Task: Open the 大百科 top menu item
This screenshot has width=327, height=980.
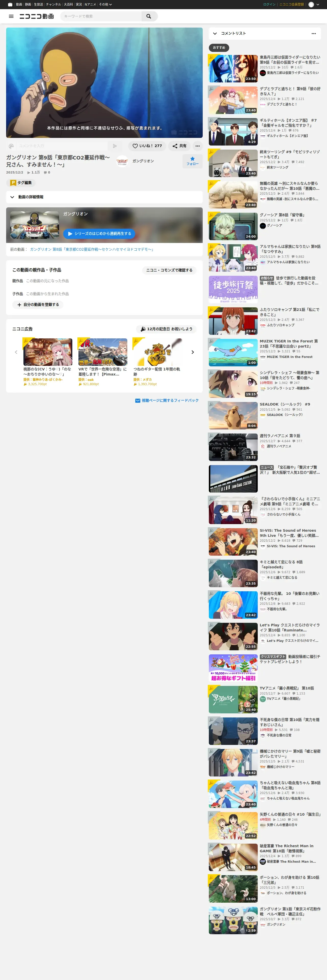Action: click(x=69, y=5)
